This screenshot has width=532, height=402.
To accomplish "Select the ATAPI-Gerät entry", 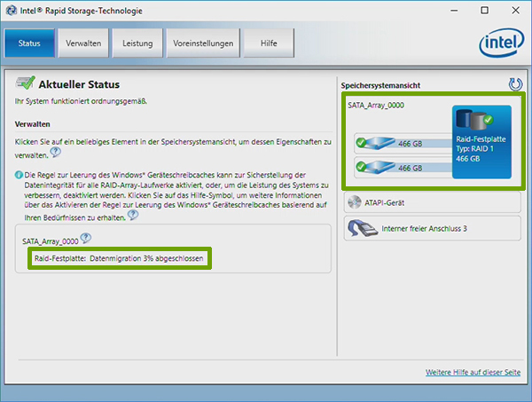I will point(433,202).
